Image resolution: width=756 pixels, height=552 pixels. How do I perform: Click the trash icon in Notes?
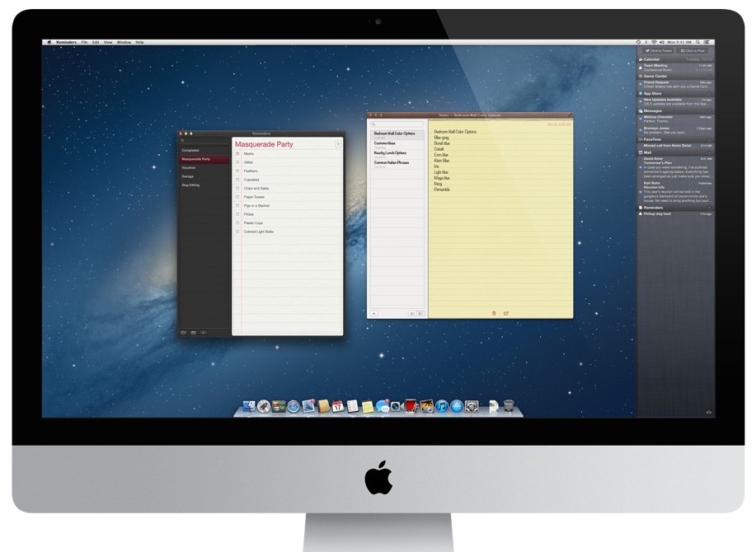494,313
